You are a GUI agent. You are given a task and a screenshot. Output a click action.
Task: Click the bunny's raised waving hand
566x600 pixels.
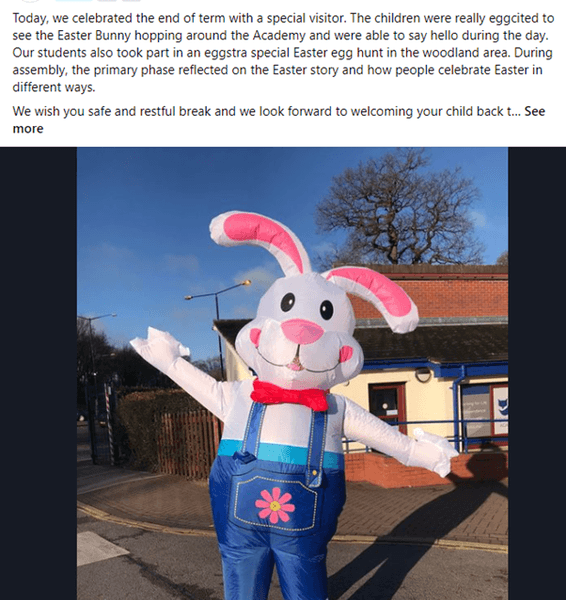(159, 346)
